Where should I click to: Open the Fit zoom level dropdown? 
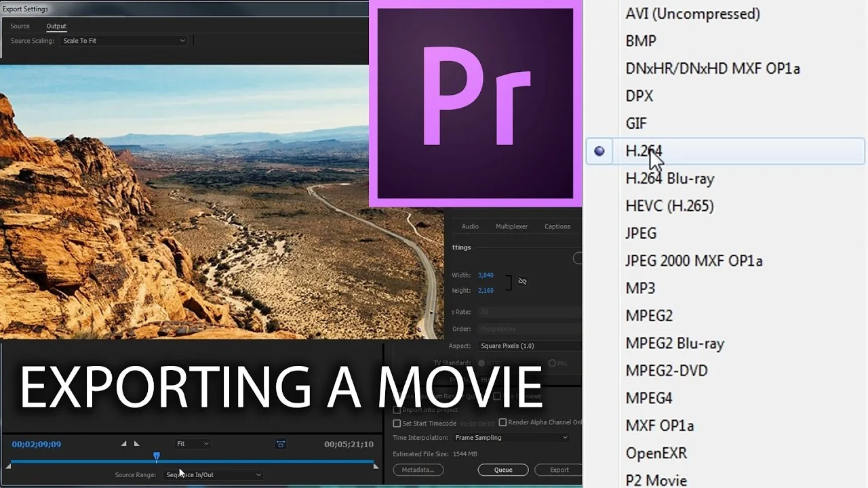(x=193, y=444)
